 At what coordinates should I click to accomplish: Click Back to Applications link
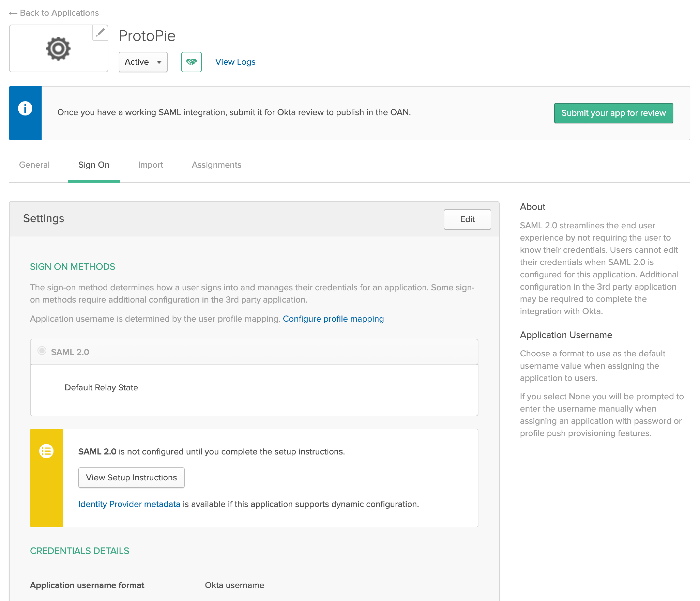(x=59, y=13)
